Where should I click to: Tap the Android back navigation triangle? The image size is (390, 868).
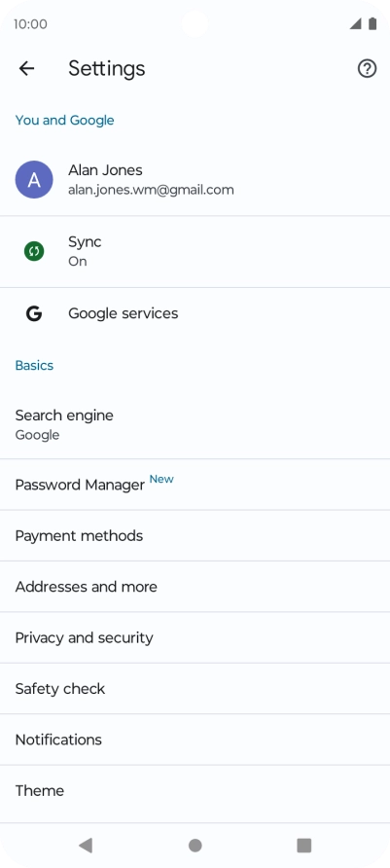(86, 845)
